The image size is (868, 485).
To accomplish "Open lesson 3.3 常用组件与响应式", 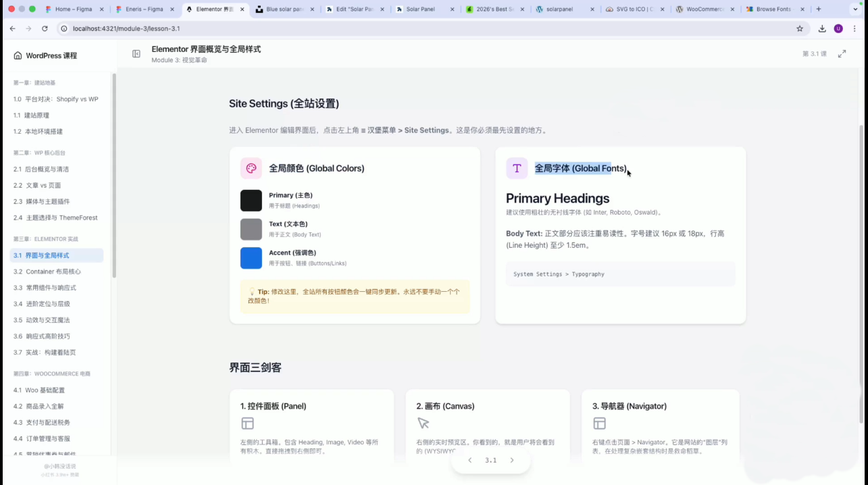I will (57, 288).
